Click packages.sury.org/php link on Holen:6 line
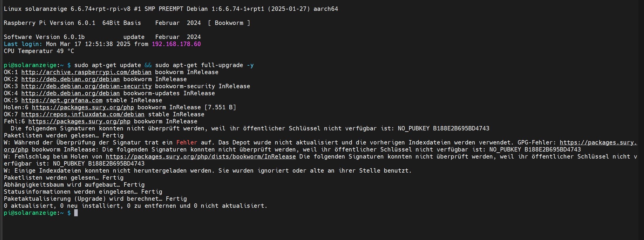Image resolution: width=644 pixels, height=240 pixels. 83,107
